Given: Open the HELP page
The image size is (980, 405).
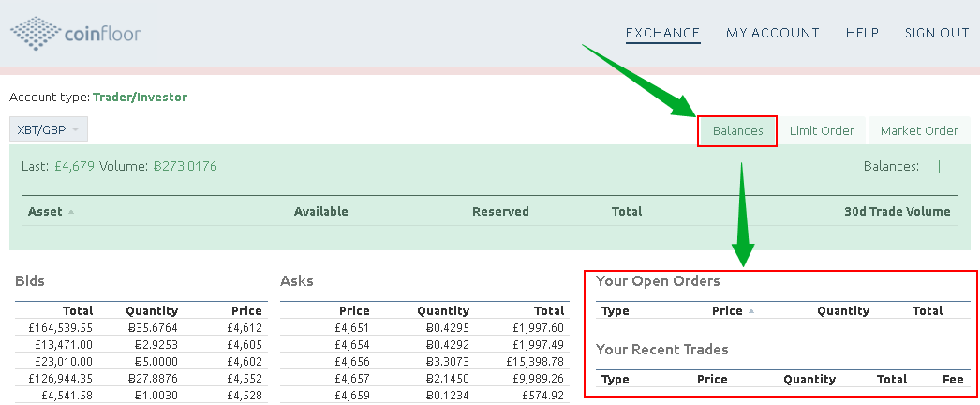Looking at the screenshot, I should coord(862,33).
